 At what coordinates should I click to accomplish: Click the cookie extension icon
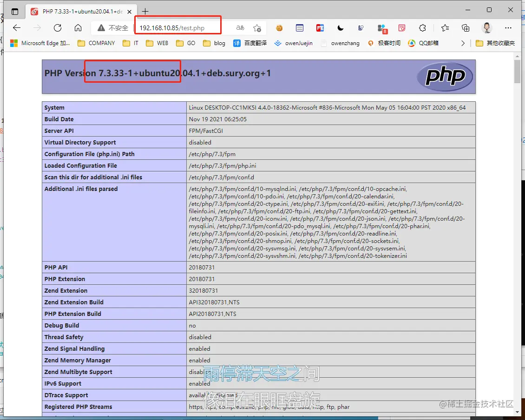click(279, 28)
